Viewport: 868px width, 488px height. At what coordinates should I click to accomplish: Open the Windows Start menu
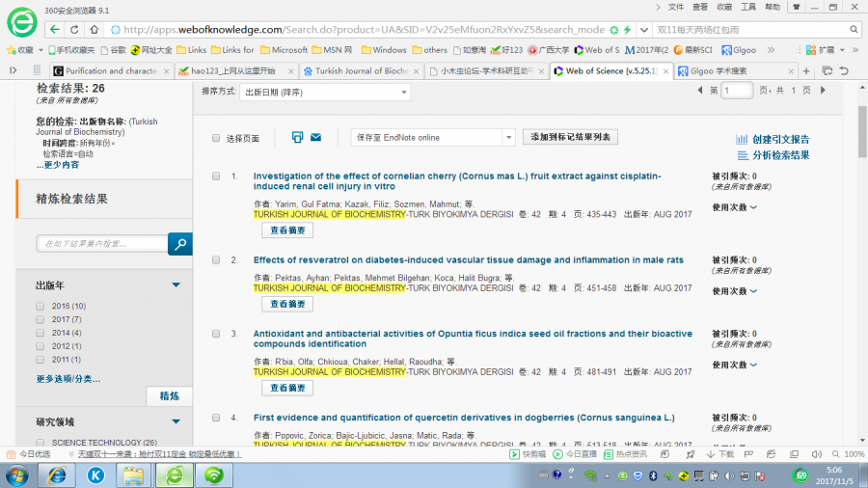[x=17, y=475]
